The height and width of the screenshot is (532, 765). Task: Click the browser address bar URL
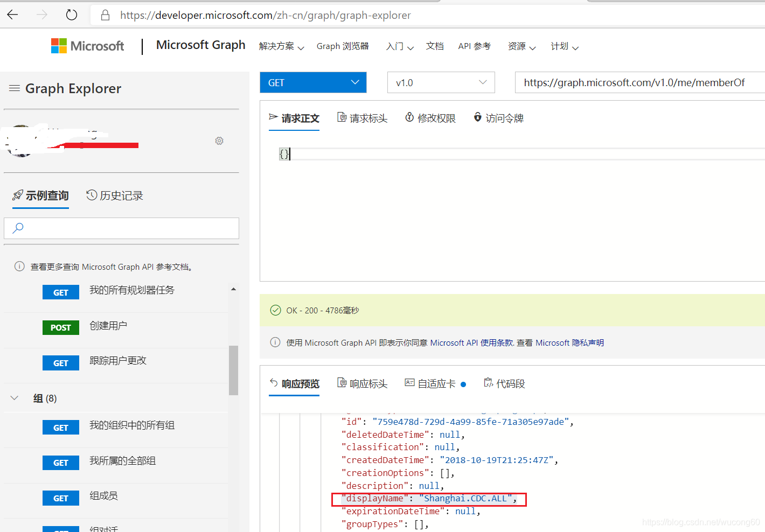click(x=265, y=15)
